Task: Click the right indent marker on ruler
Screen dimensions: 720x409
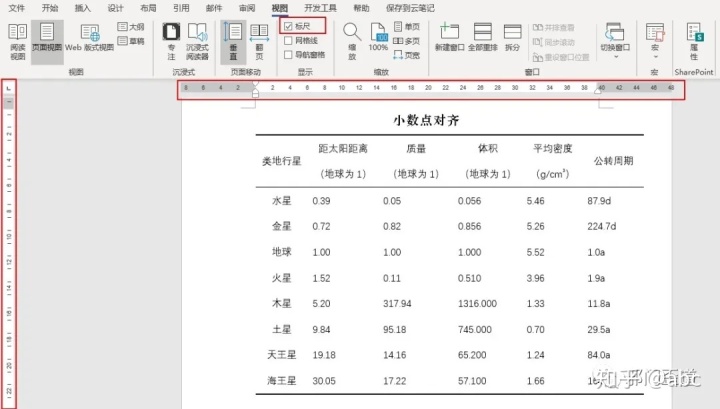Action: 597,91
